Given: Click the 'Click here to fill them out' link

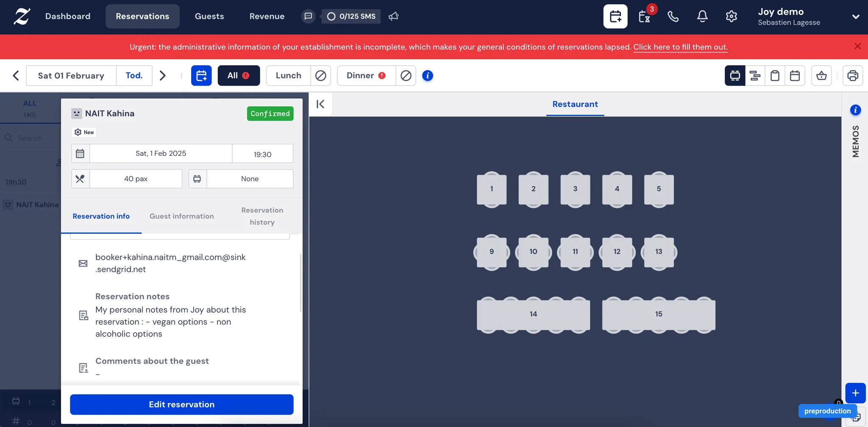Looking at the screenshot, I should tap(680, 47).
